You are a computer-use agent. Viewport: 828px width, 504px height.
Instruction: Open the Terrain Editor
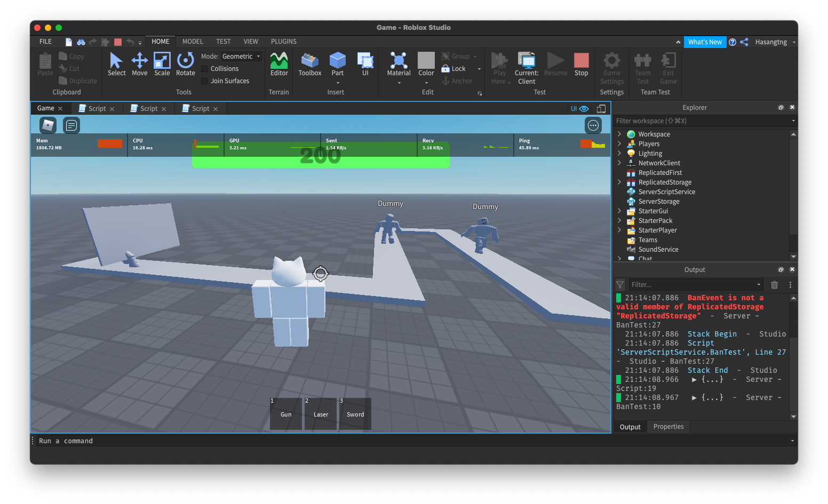point(278,65)
